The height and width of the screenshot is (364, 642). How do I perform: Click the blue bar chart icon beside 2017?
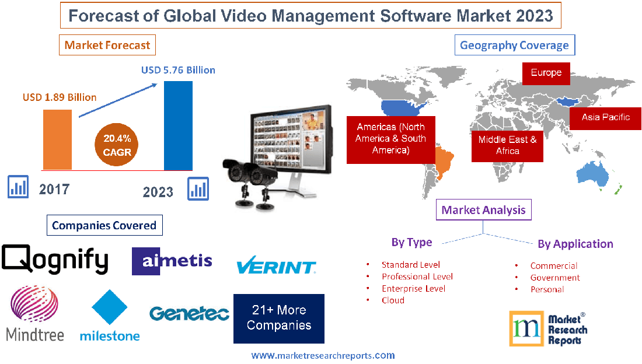(18, 188)
